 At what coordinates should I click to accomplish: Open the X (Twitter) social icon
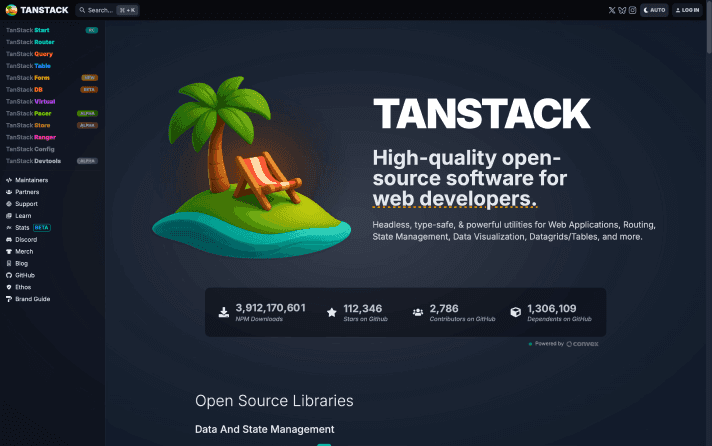[x=612, y=10]
